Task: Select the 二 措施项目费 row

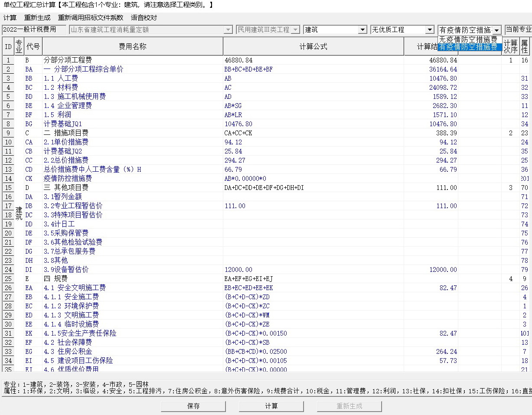Action: [133, 133]
